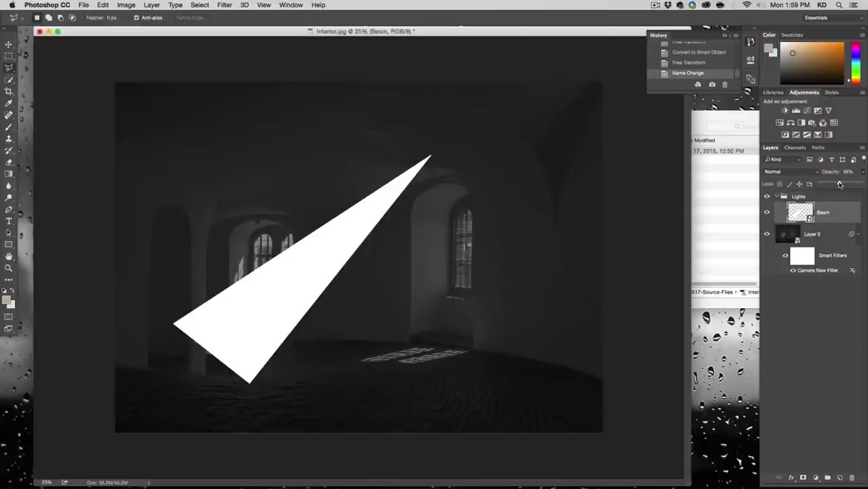The image size is (868, 489).
Task: Open the Filter menu
Action: 224,5
